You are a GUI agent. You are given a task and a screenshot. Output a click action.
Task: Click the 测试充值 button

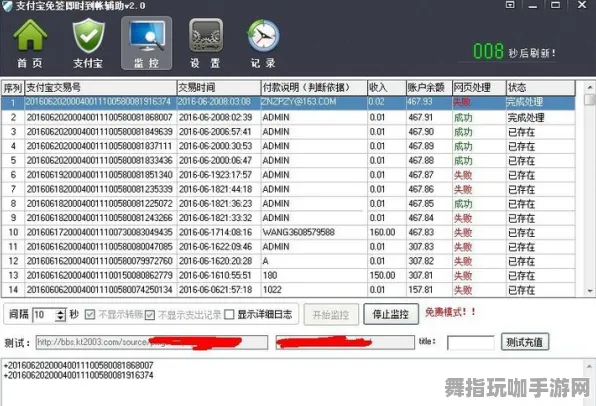click(x=525, y=342)
